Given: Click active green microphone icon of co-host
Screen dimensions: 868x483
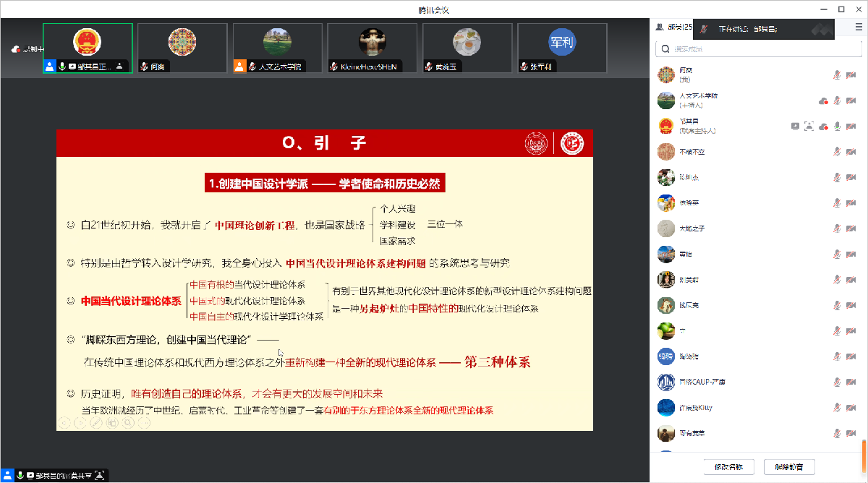Looking at the screenshot, I should pos(837,126).
